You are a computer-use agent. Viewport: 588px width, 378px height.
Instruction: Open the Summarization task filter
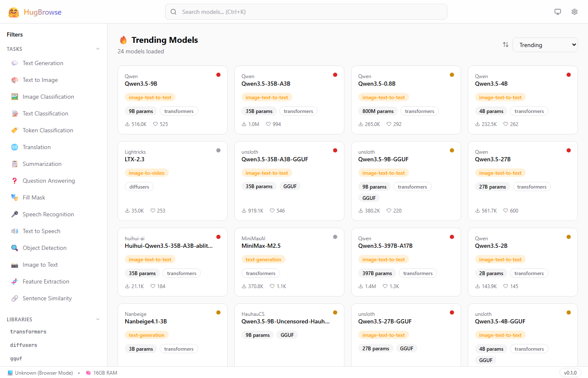click(14, 164)
